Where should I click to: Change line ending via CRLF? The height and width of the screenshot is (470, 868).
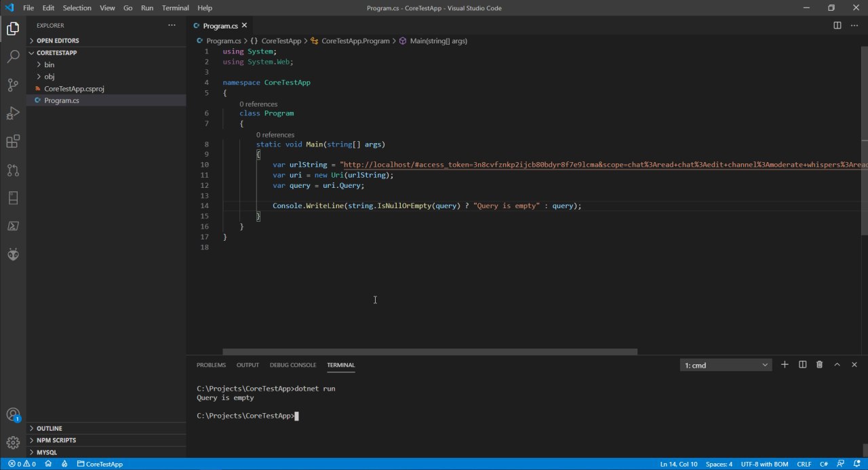pos(804,464)
